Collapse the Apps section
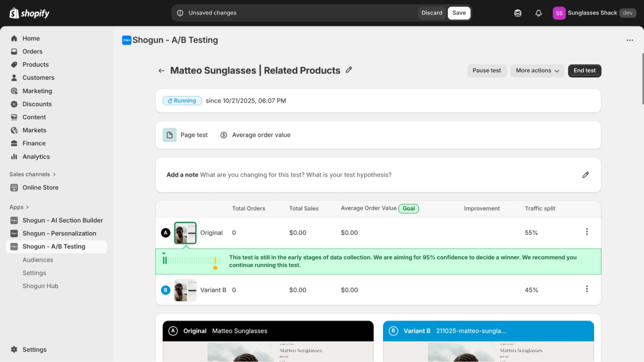The height and width of the screenshot is (362, 644). click(19, 207)
